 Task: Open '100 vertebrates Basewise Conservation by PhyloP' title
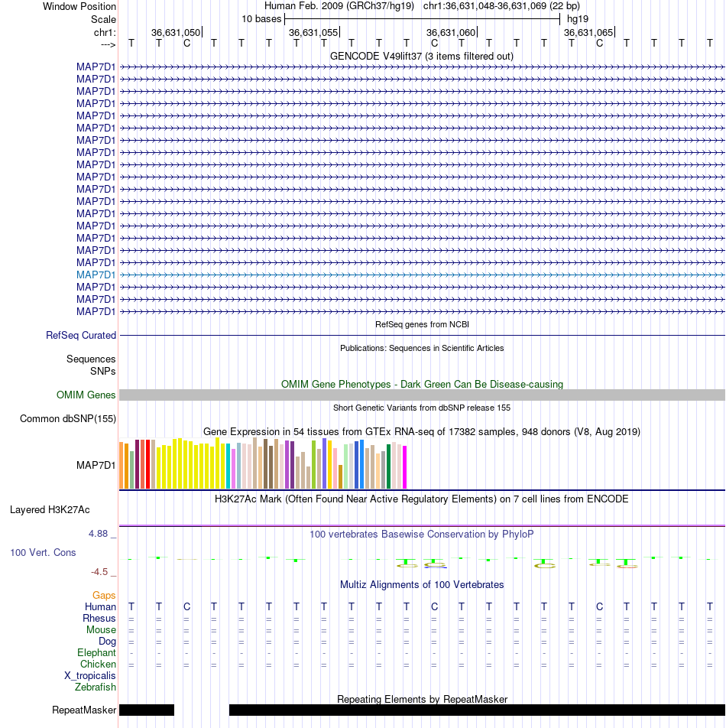point(422,535)
